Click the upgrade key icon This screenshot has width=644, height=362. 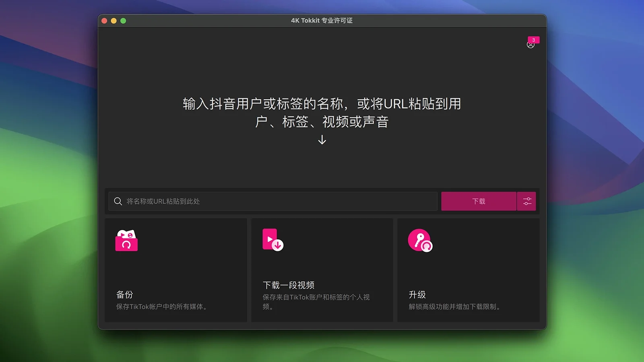(x=420, y=241)
